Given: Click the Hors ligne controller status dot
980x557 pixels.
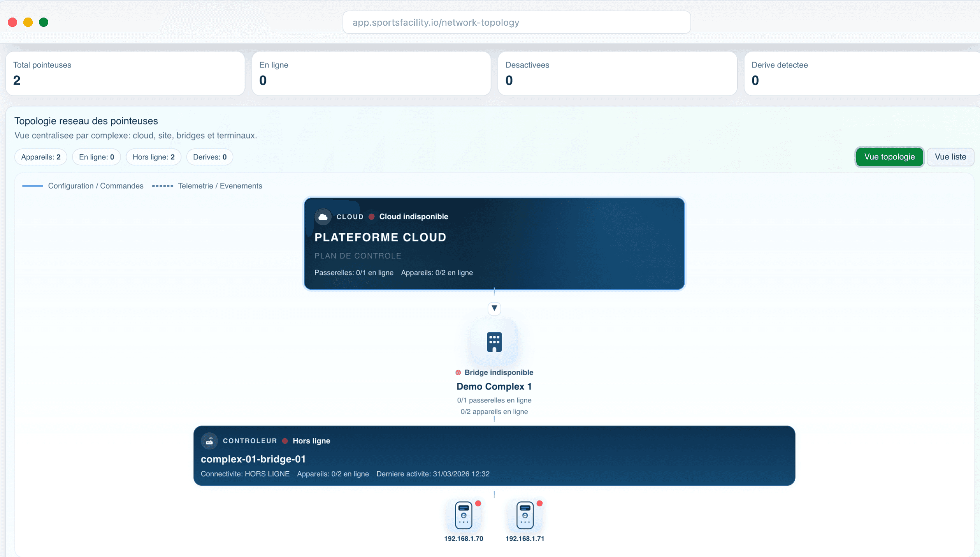Looking at the screenshot, I should [285, 441].
